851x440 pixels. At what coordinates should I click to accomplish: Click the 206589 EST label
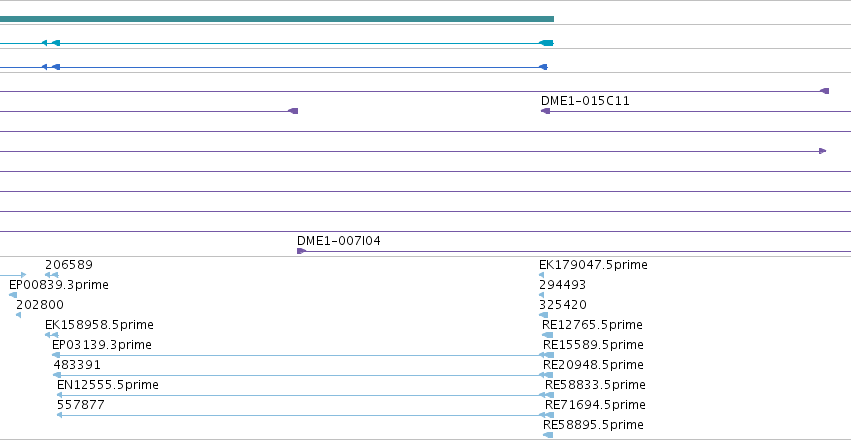(69, 265)
